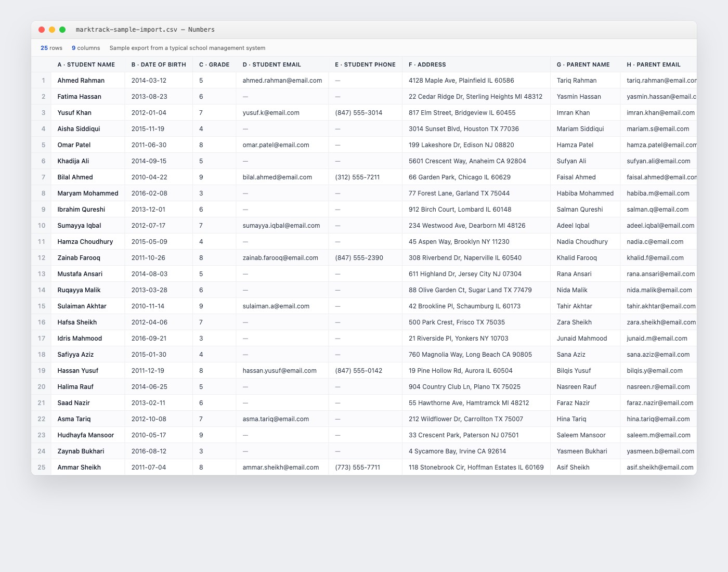The image size is (728, 572).
Task: Click the yellow minimize window button
Action: (52, 30)
